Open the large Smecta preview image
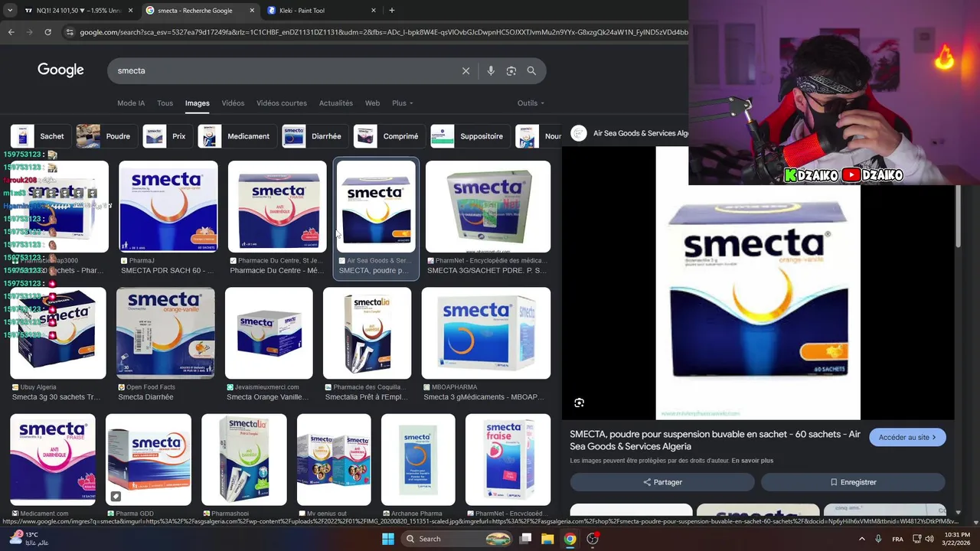Viewport: 980px width, 551px height. [758, 283]
